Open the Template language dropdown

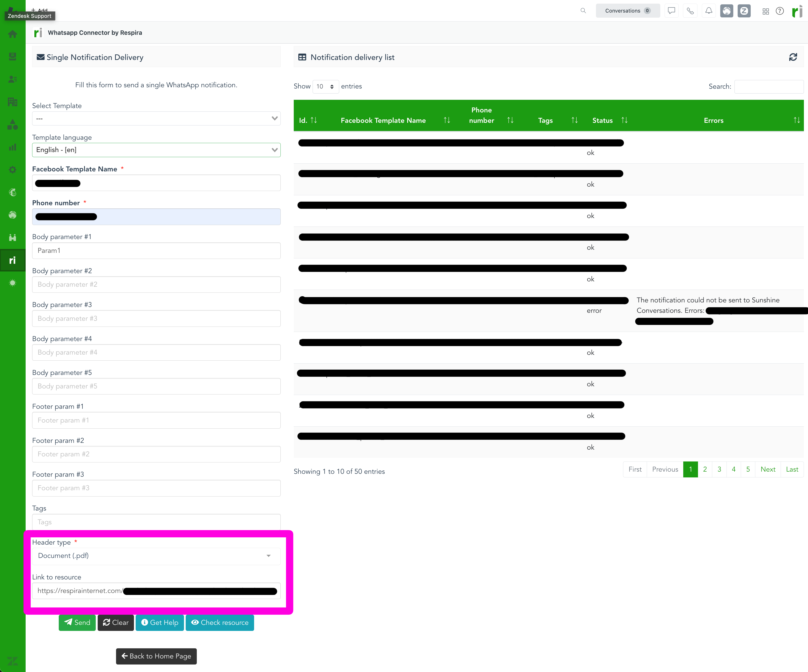coord(156,150)
